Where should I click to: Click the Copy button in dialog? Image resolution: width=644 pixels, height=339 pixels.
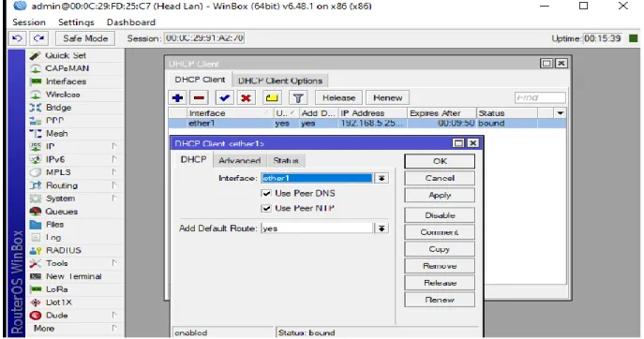(x=440, y=249)
